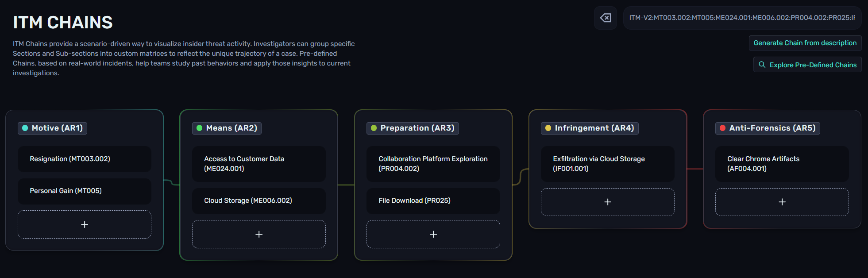
Task: Click the plus icon under Motive column
Action: [x=85, y=224]
